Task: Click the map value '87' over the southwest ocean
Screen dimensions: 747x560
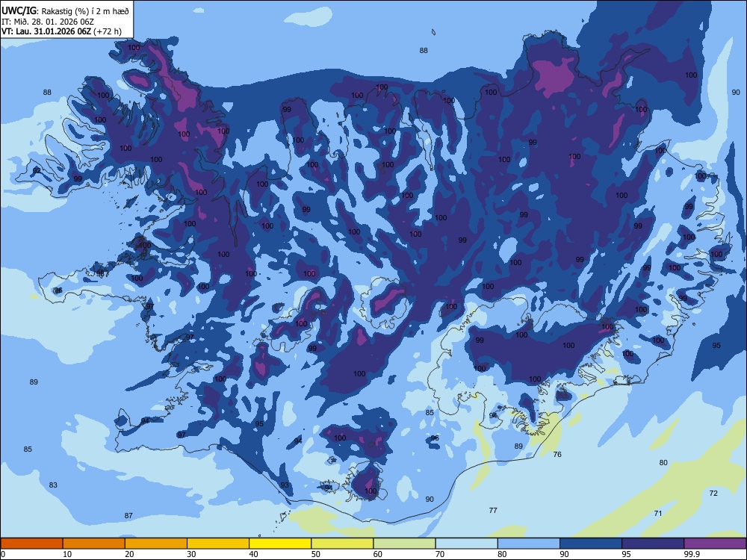Action: (x=128, y=515)
